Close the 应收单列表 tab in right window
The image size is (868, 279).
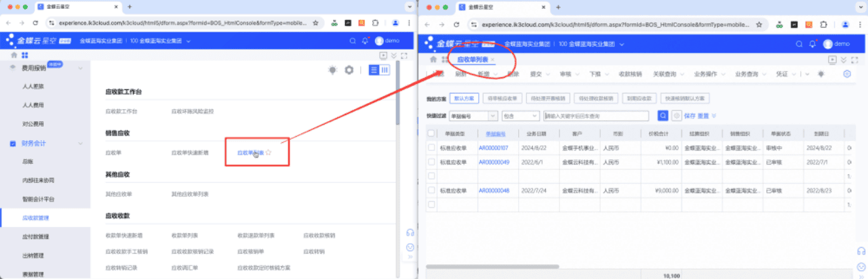(x=494, y=60)
